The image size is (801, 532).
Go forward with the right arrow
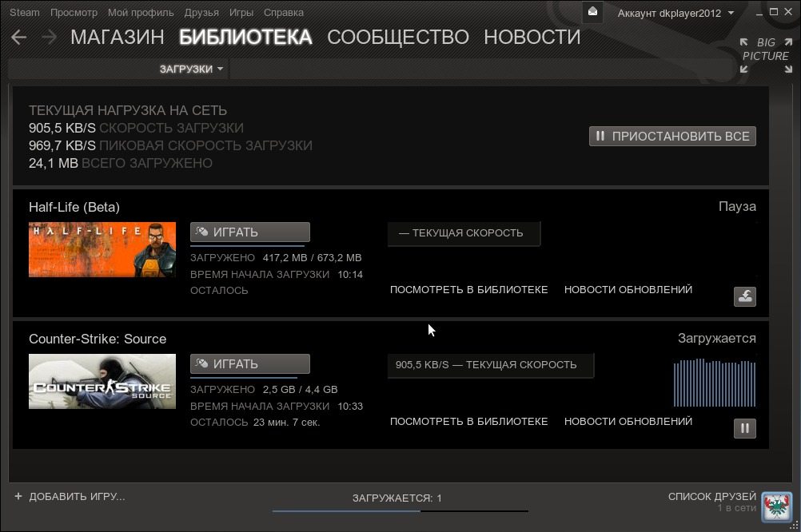tap(49, 37)
